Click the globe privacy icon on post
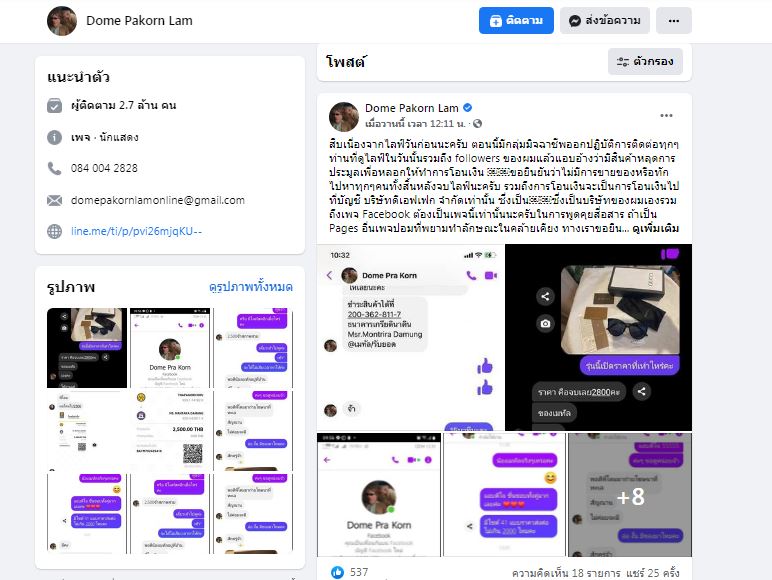772x580 pixels. pyautogui.click(x=477, y=124)
